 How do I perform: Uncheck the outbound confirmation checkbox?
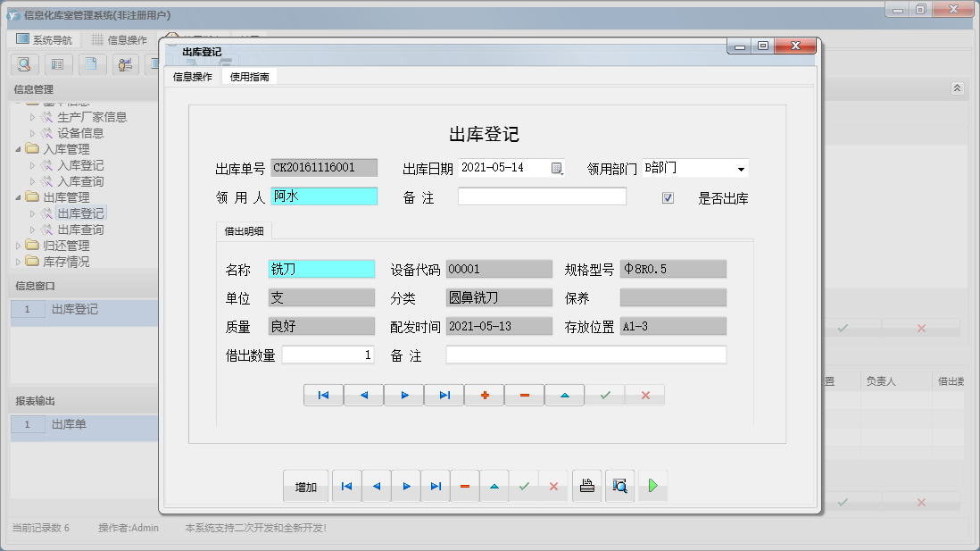pyautogui.click(x=668, y=197)
